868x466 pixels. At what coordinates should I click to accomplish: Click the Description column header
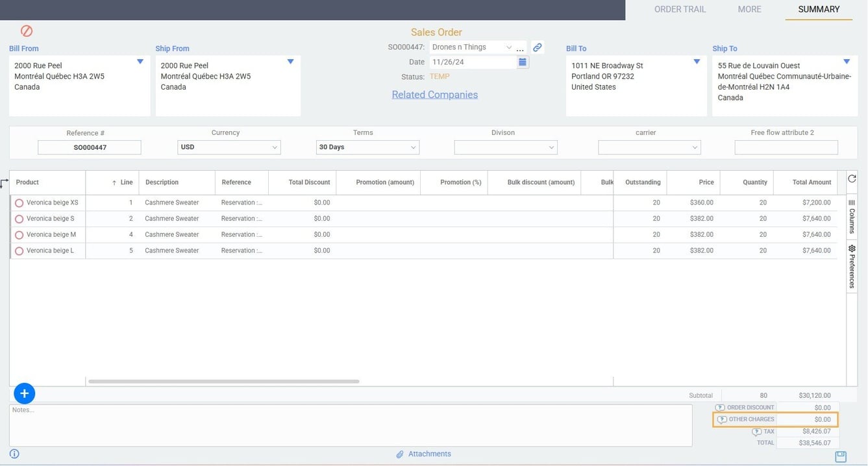point(177,182)
